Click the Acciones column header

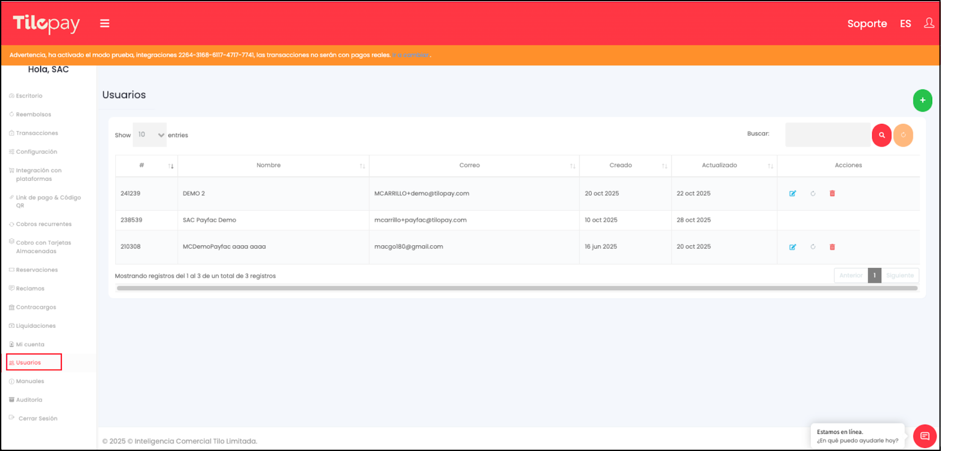tap(848, 165)
